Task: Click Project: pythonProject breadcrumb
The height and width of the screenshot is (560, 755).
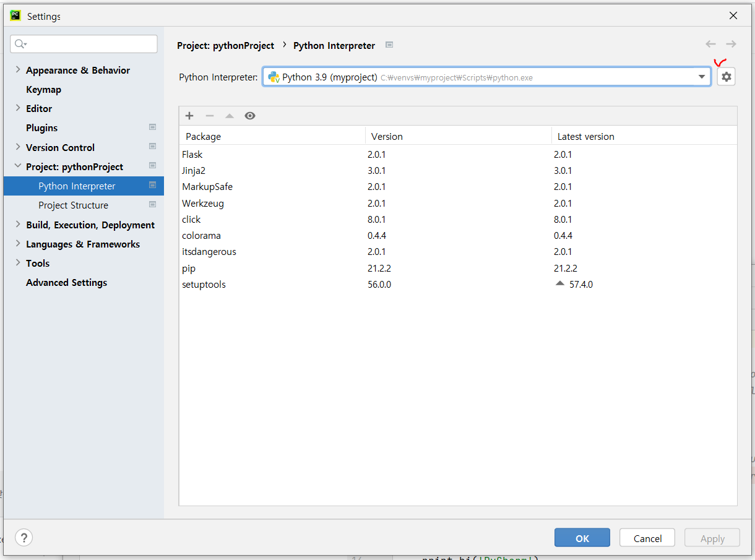Action: (225, 45)
